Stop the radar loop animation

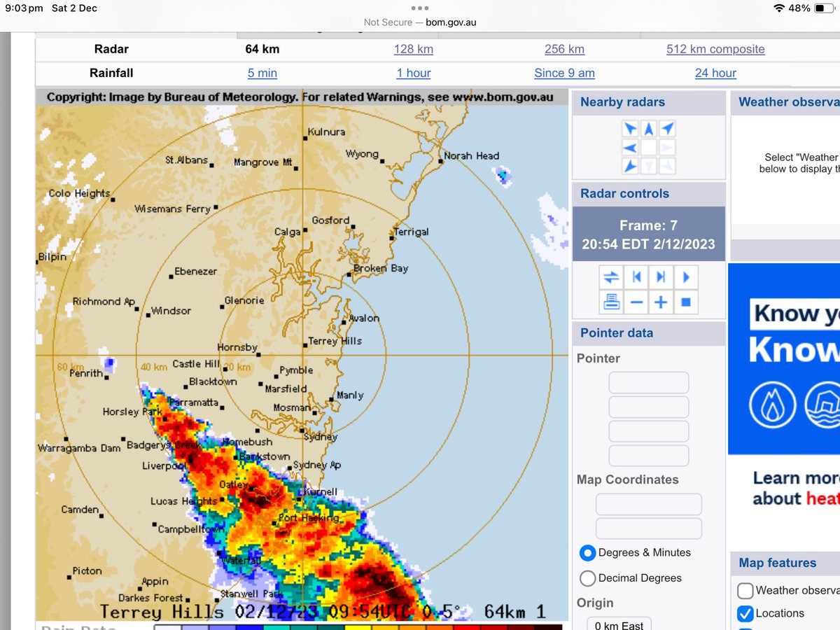[x=686, y=302]
